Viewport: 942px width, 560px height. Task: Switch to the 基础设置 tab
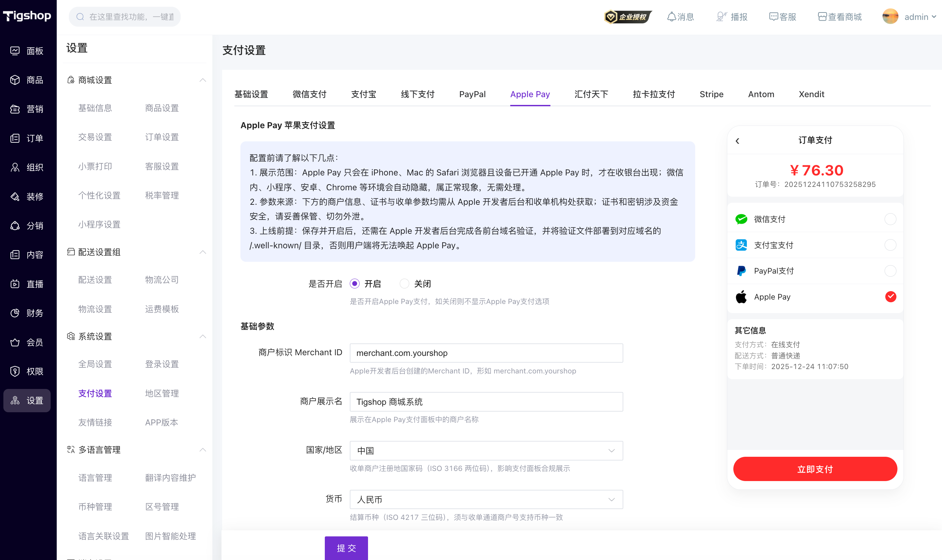(251, 94)
